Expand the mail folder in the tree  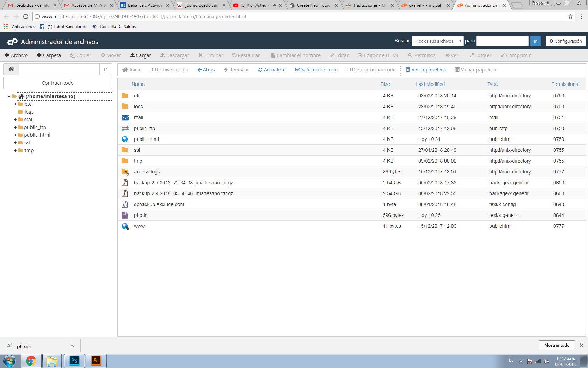tap(15, 120)
